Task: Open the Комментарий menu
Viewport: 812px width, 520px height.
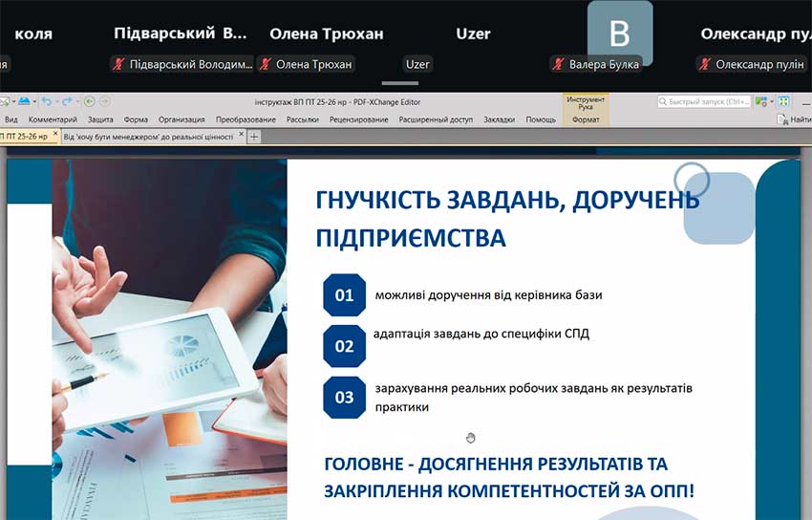Action: (x=53, y=119)
